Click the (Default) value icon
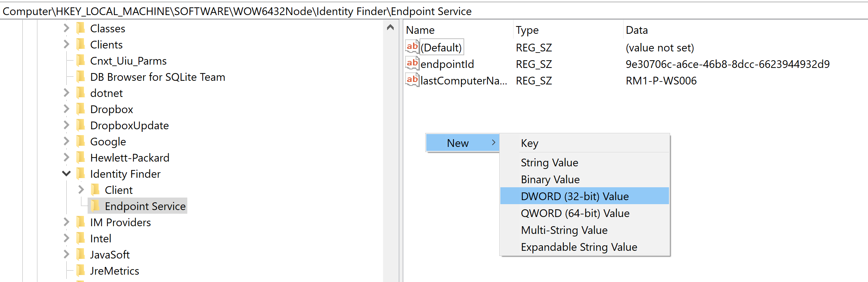This screenshot has height=282, width=868. [412, 47]
